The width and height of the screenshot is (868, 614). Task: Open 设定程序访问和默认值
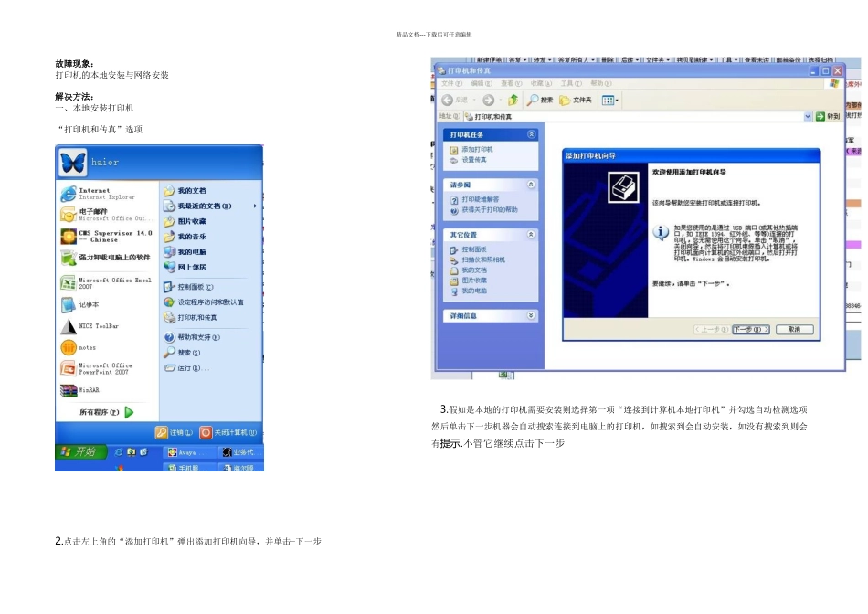pos(205,302)
